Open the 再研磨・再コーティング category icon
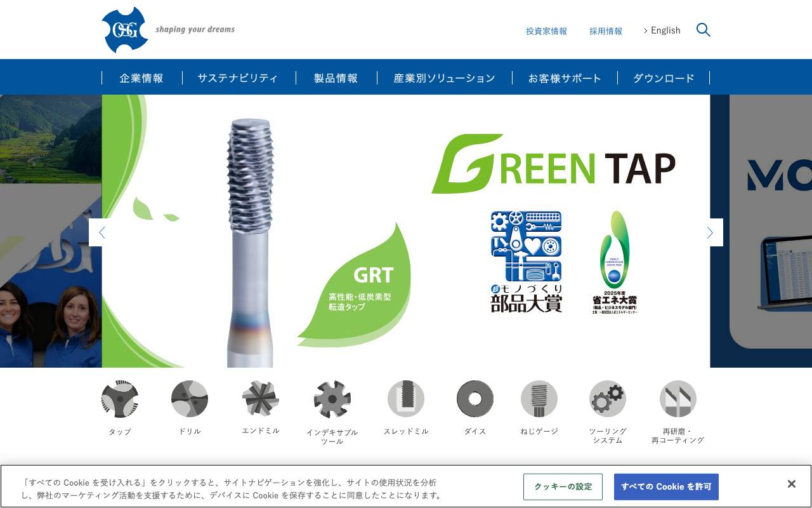 678,399
